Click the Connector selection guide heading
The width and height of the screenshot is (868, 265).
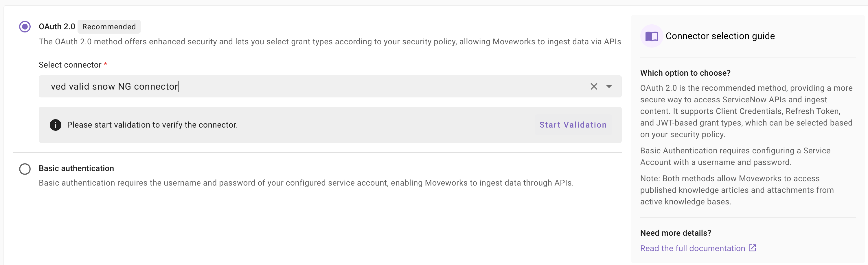[720, 36]
